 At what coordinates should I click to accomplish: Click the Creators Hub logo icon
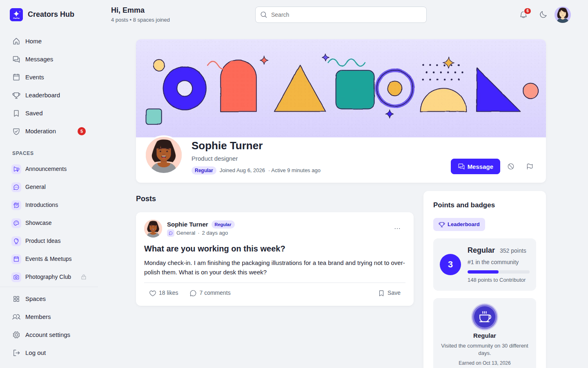[16, 14]
